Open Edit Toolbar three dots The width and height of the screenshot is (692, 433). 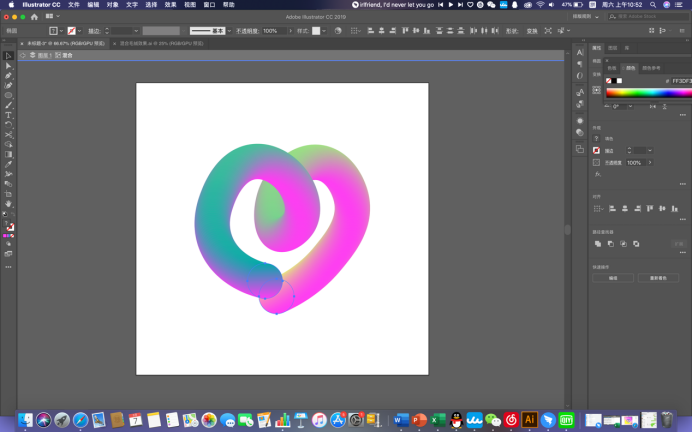pos(8,267)
